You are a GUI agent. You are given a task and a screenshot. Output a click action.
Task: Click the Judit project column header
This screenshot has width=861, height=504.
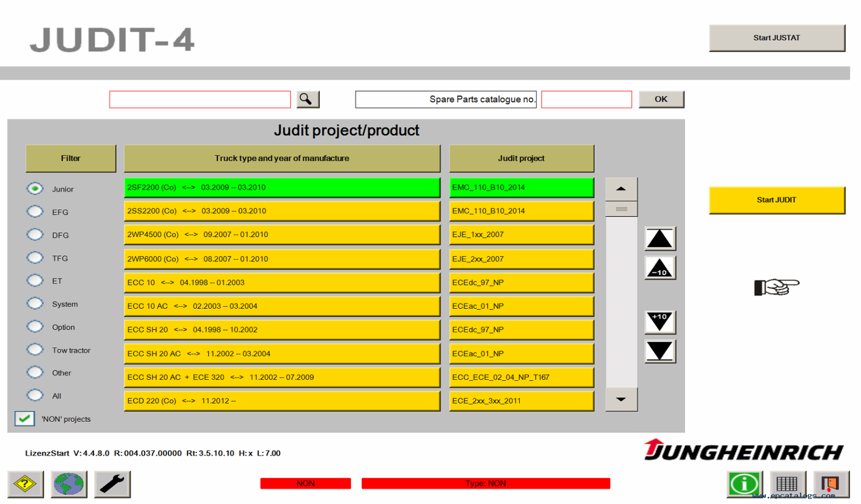(521, 159)
